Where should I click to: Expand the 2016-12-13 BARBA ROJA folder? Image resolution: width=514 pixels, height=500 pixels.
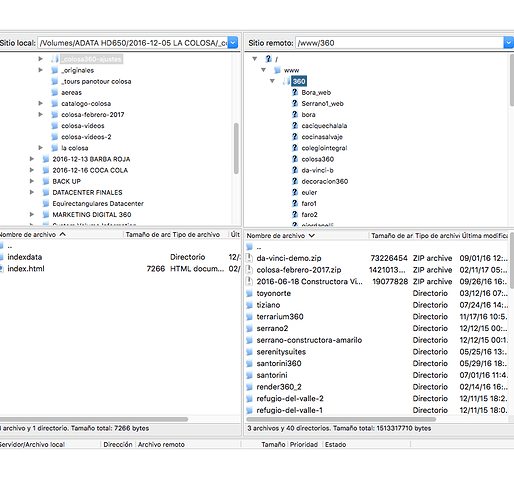32,159
